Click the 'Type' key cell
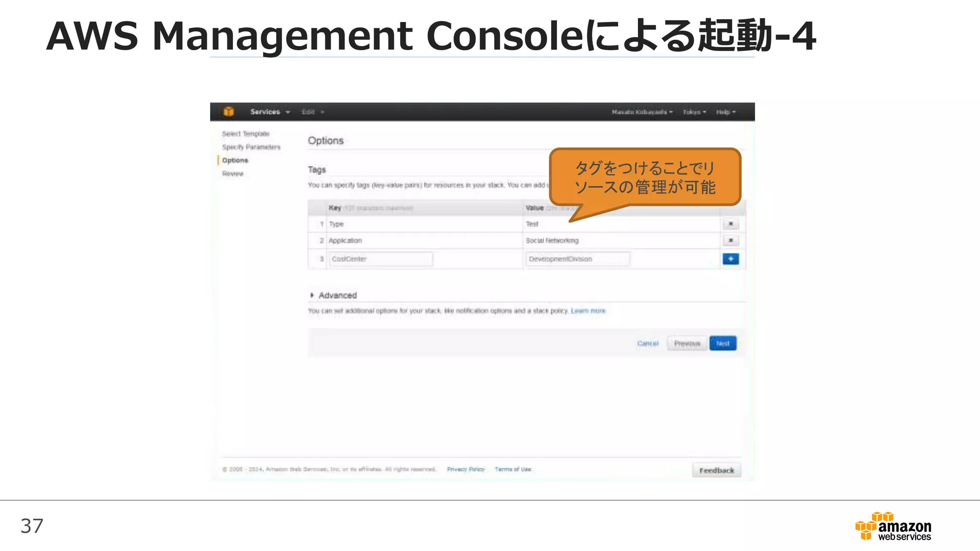 tap(424, 224)
